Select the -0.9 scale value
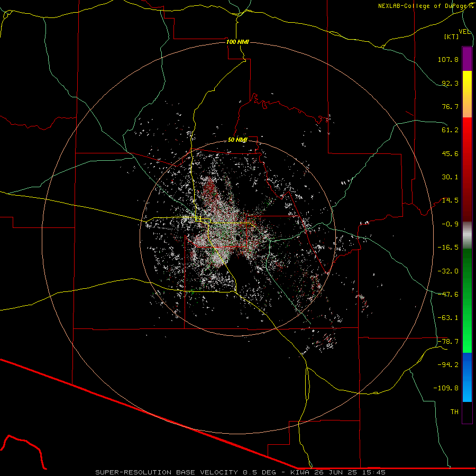 pos(450,224)
